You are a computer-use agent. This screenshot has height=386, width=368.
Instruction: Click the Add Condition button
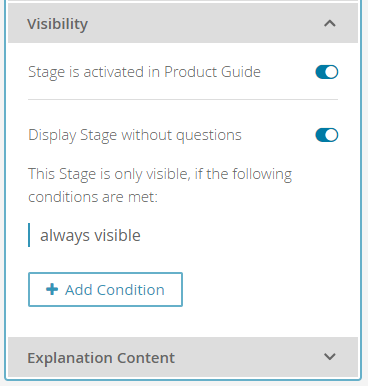(105, 289)
